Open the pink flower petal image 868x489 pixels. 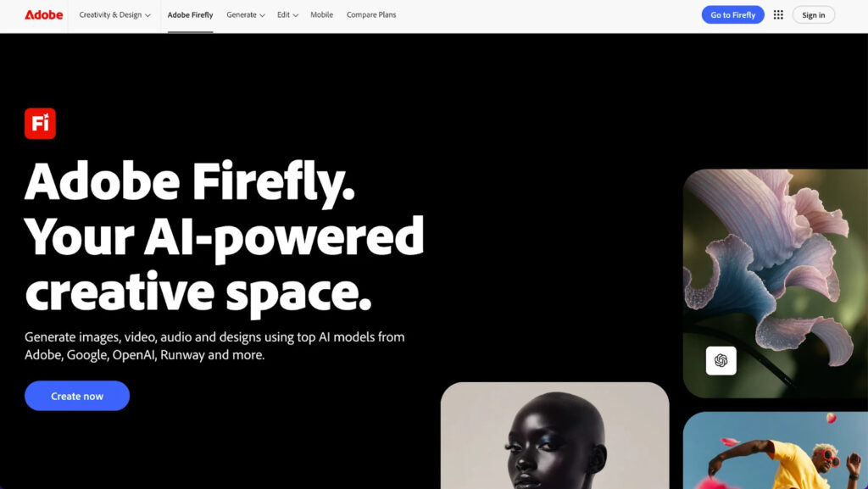click(776, 283)
